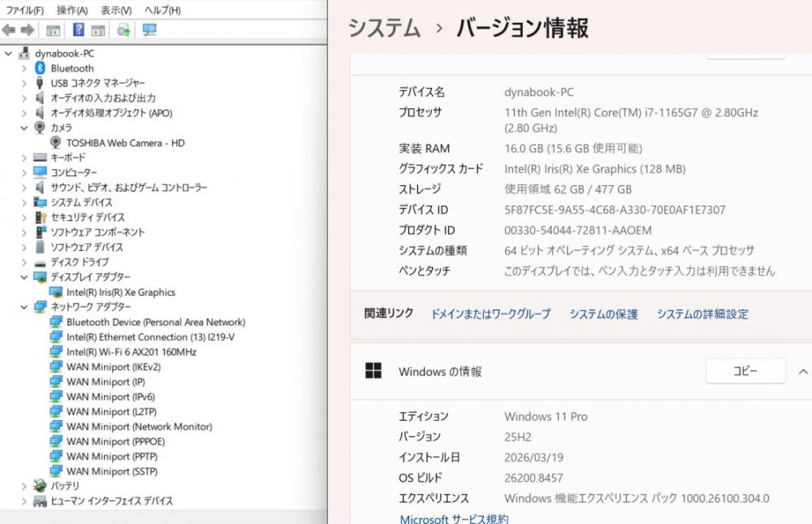Viewport: 812px width, 524px height.
Task: Click the installed RAM value 16.0 GB
Action: coord(573,149)
